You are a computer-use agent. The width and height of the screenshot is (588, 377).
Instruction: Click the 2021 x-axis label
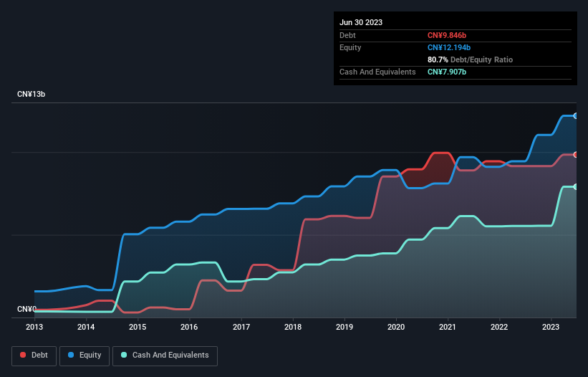[448, 327]
